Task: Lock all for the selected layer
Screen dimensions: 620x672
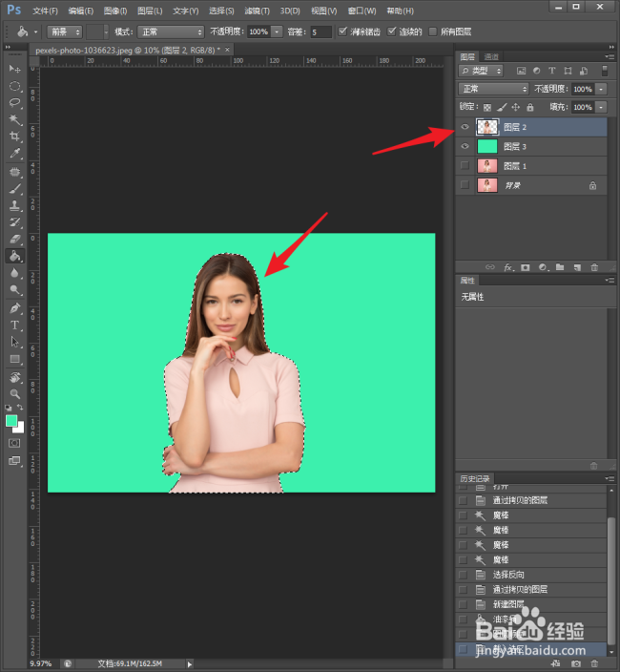Action: click(x=530, y=107)
